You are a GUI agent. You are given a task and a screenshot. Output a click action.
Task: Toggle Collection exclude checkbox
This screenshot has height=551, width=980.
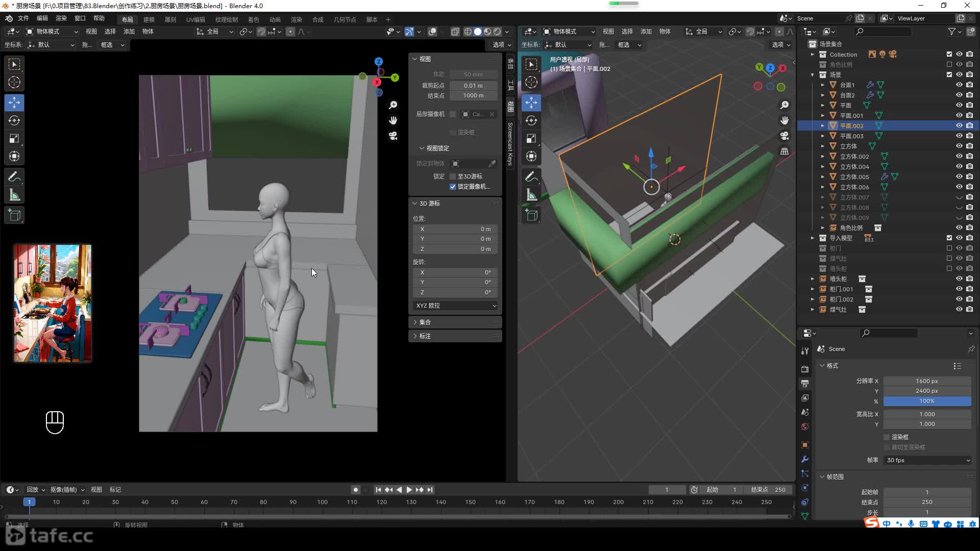point(949,54)
